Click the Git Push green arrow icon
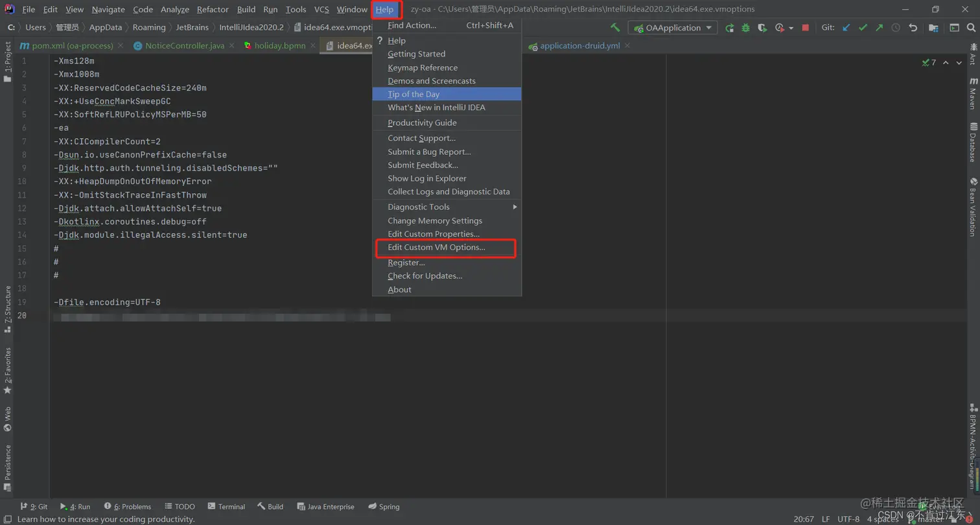980x525 pixels. pos(879,28)
